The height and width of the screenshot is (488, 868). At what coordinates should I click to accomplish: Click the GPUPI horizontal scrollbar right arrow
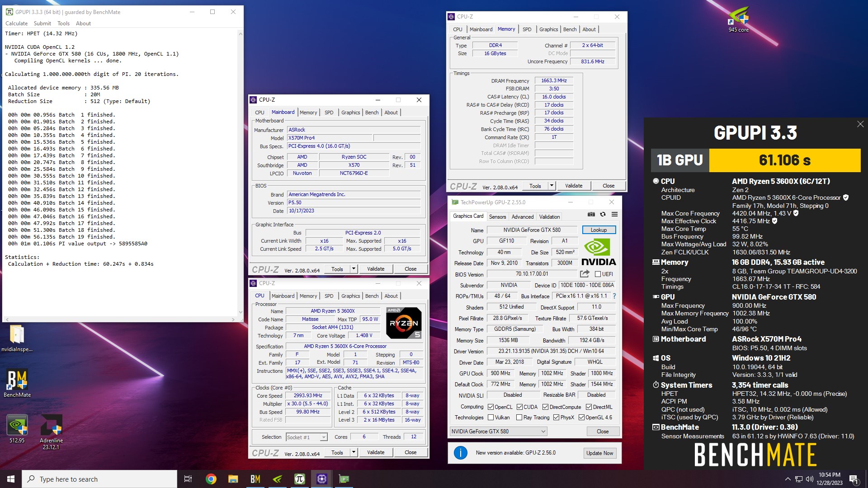point(233,319)
